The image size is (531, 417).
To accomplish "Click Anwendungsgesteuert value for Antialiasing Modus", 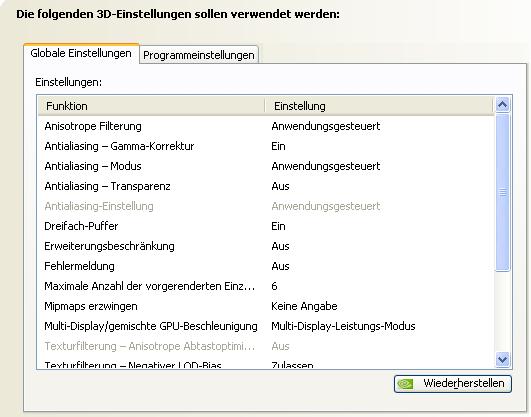I will pyautogui.click(x=325, y=166).
